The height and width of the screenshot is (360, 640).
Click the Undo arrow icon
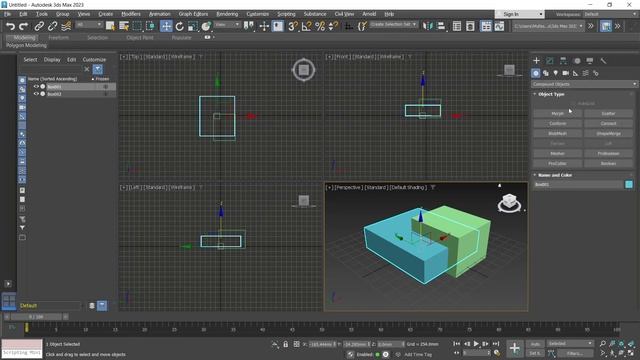pos(10,27)
